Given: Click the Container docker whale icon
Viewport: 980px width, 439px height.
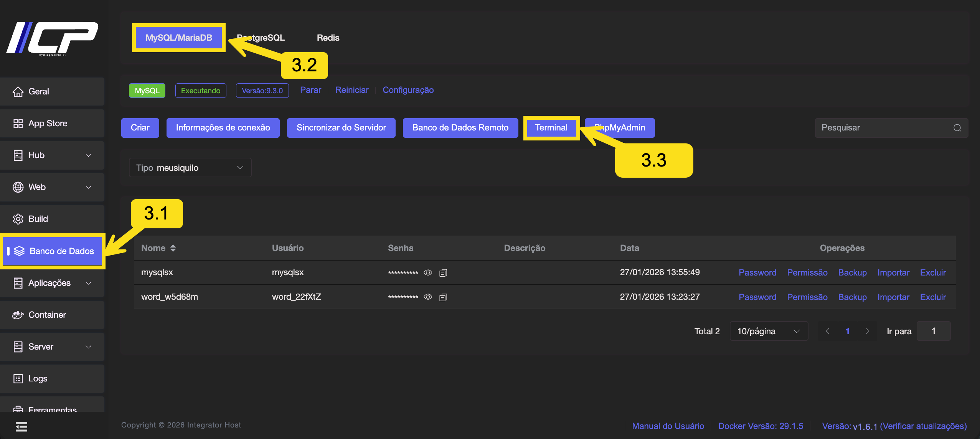Looking at the screenshot, I should point(18,315).
